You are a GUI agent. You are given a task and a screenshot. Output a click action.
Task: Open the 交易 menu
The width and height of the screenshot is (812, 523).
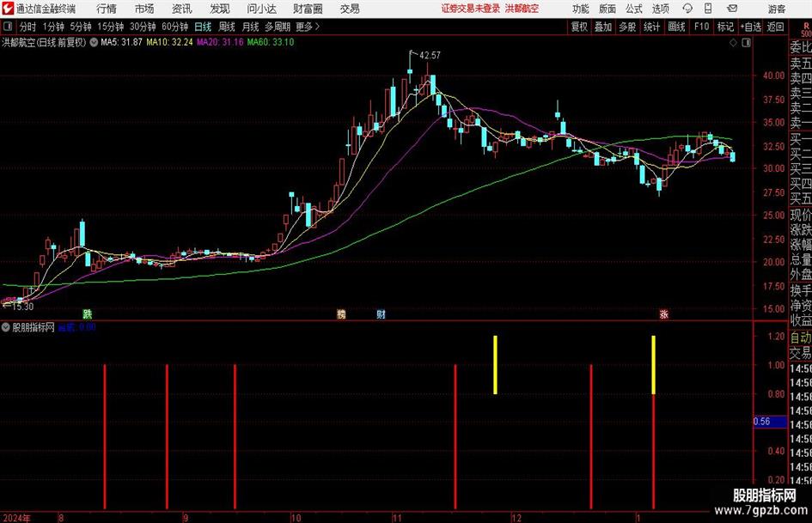pyautogui.click(x=350, y=9)
